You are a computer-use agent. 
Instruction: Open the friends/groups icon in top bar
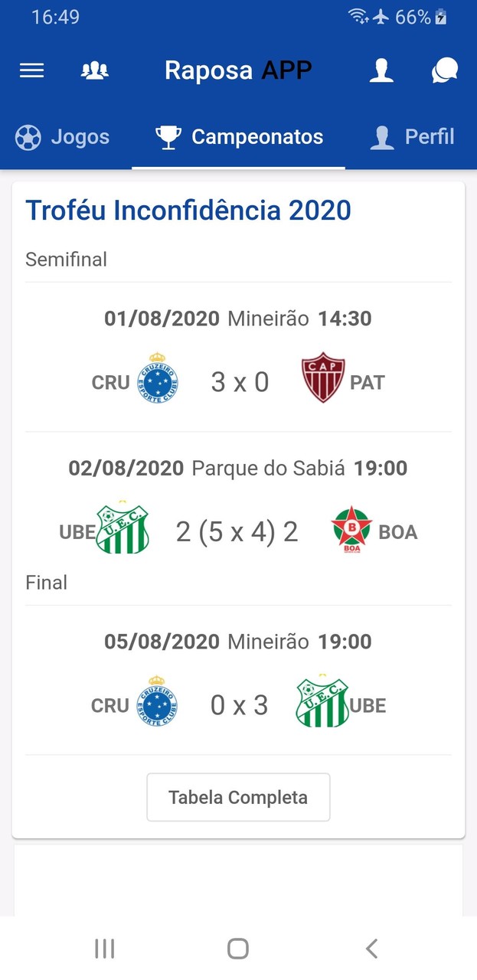click(x=94, y=70)
